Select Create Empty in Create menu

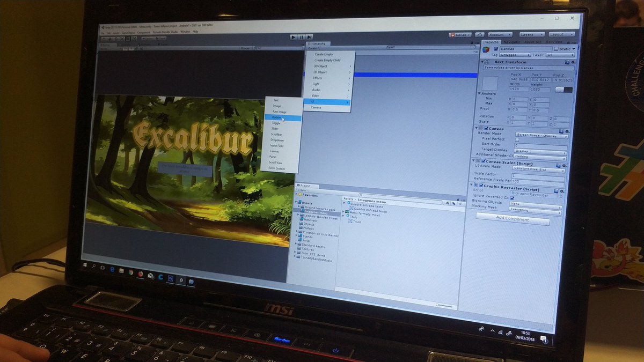click(330, 54)
